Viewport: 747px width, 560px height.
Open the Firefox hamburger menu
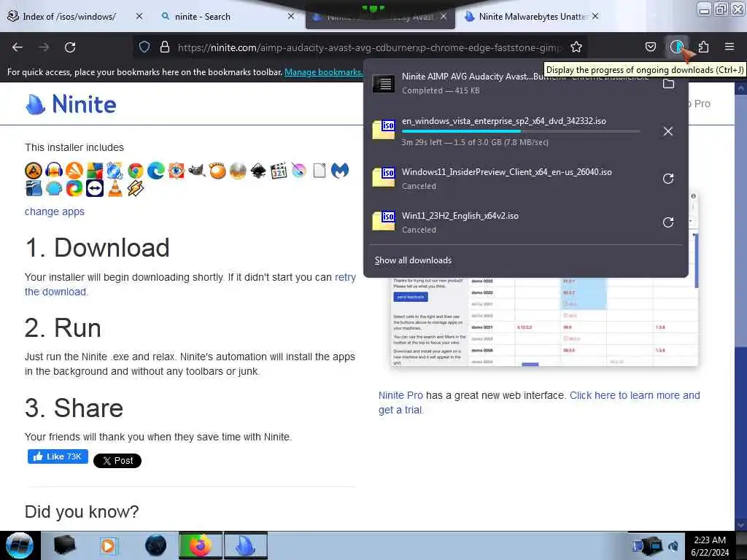pyautogui.click(x=729, y=47)
